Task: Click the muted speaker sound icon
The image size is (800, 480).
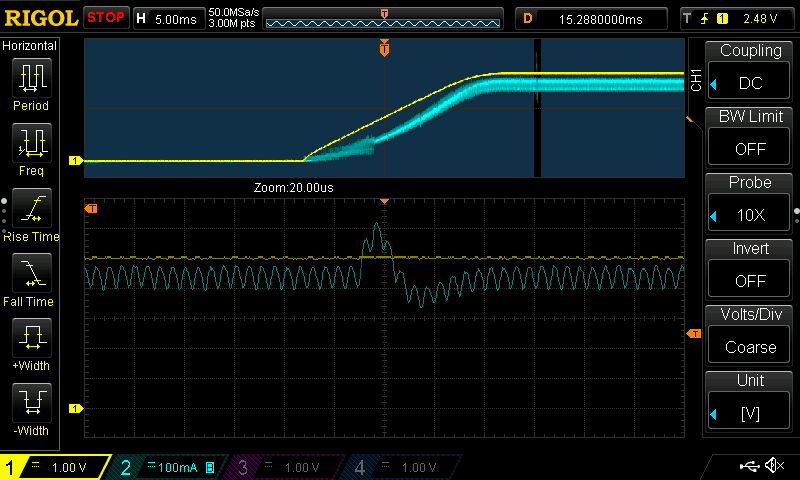Action: coord(774,465)
